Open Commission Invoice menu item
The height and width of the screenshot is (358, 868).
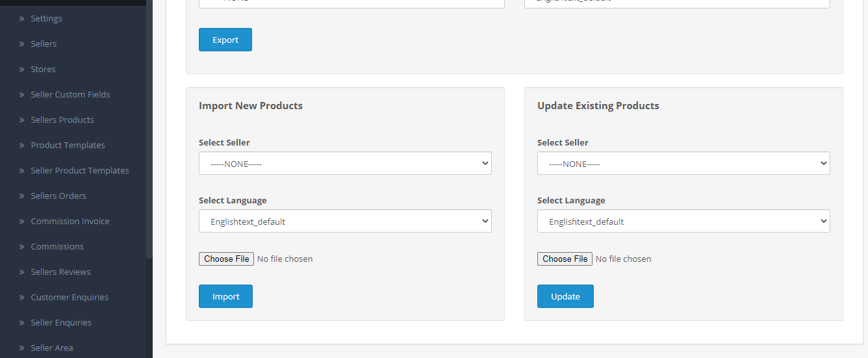(x=70, y=221)
